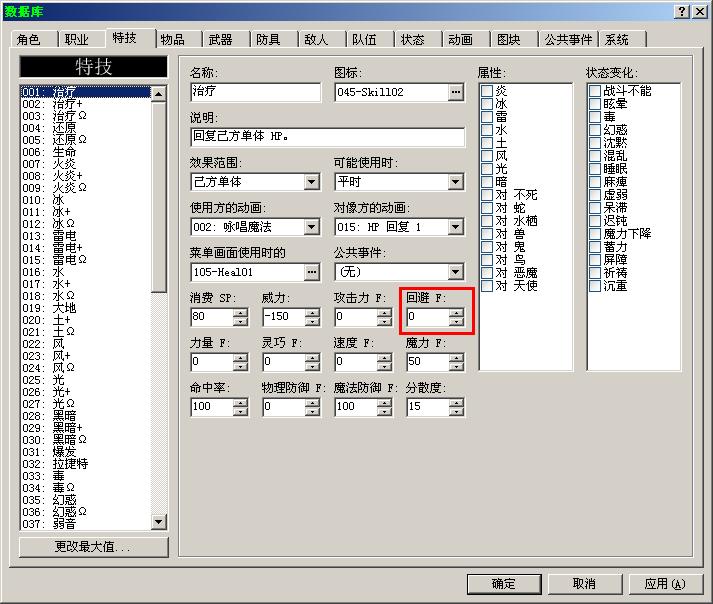Click the 确定 button
713x604 pixels.
(x=504, y=584)
